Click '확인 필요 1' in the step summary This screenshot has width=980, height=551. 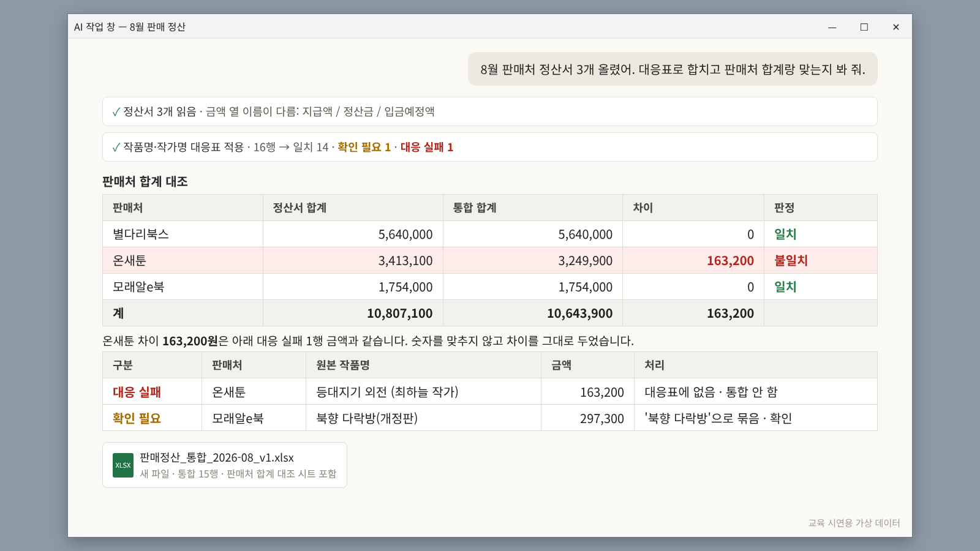point(364,147)
